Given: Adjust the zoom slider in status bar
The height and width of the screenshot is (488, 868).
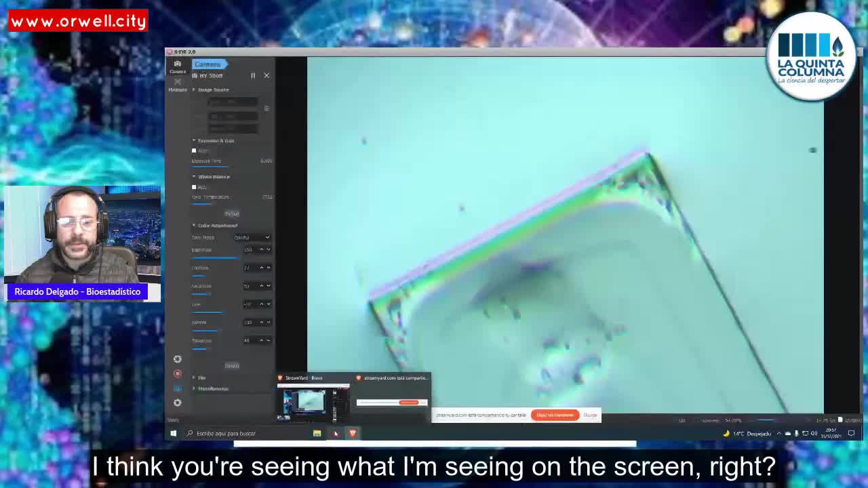Looking at the screenshot, I should coord(766,420).
